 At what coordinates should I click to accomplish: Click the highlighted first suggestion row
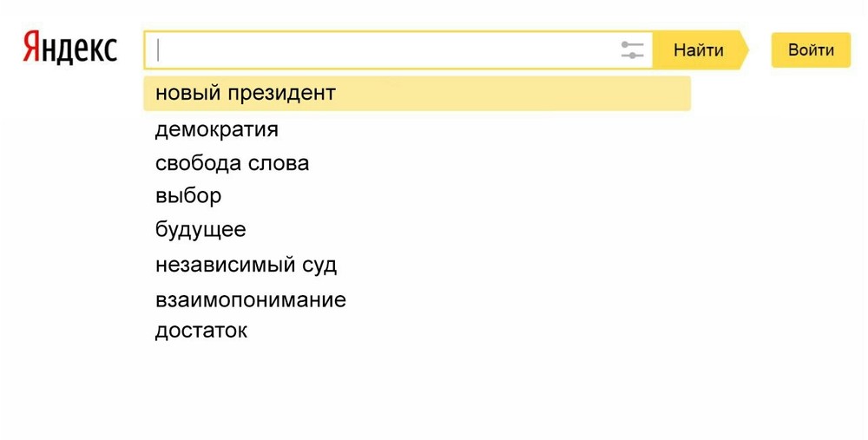pos(417,94)
